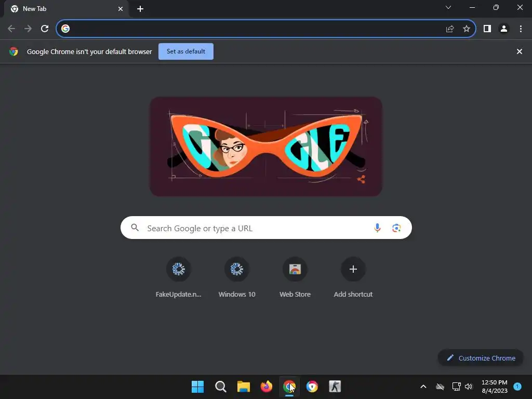Select the New Tab tab
532x399 pixels.
tap(66, 9)
